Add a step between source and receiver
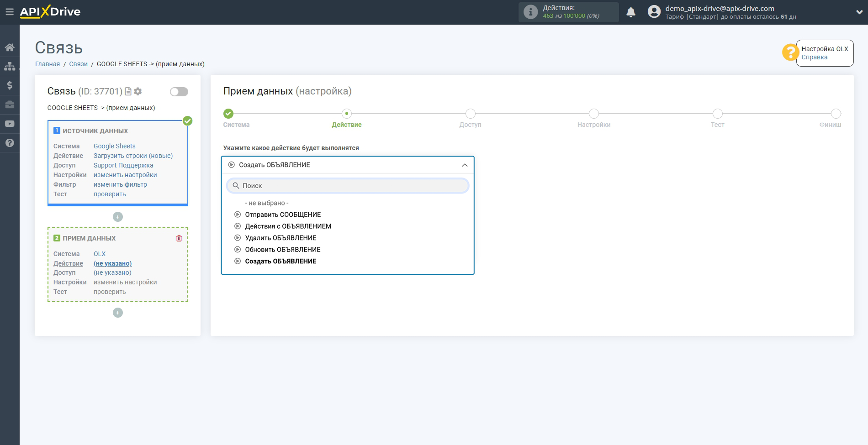This screenshot has height=445, width=868. click(x=118, y=217)
